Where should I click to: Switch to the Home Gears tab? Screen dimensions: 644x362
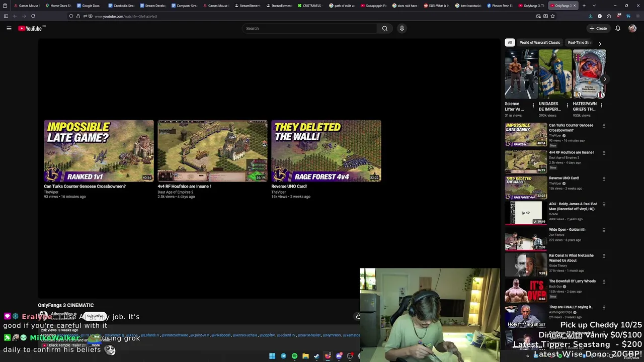click(x=58, y=6)
